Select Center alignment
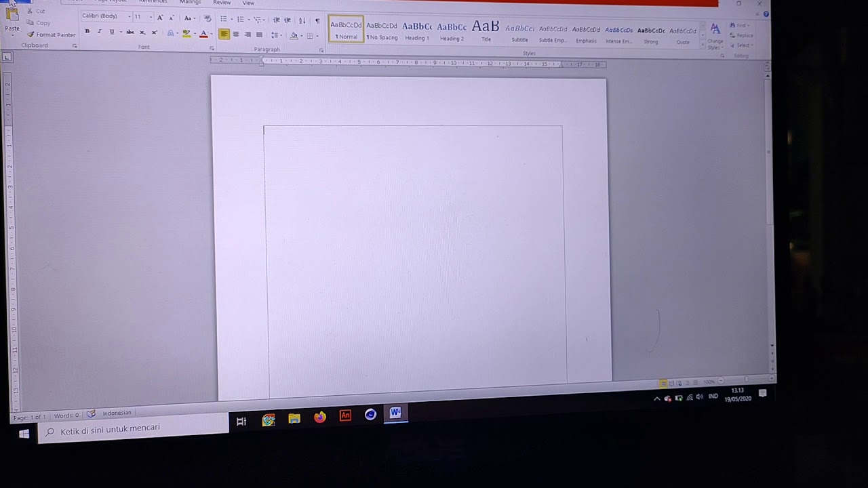 click(236, 35)
